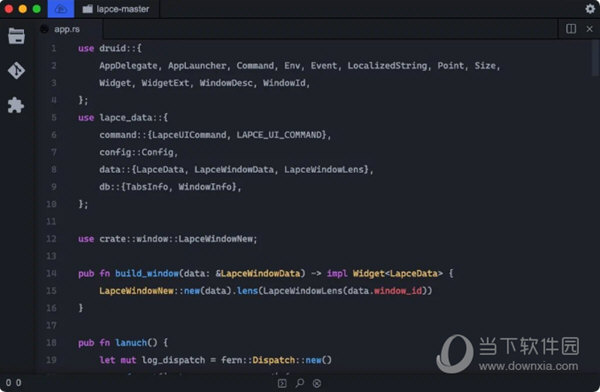Screen dimensions: 600x392
Task: Open the search panel from status bar
Action: point(300,383)
